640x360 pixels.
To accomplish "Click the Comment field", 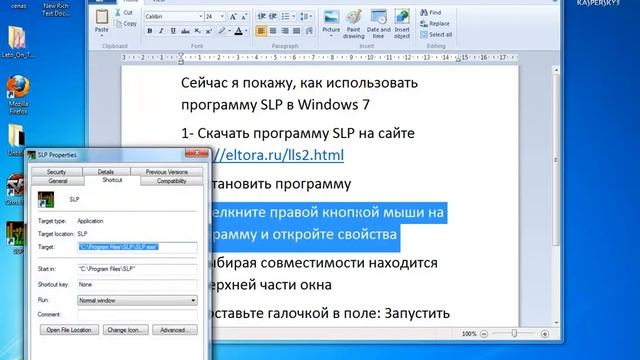I will tap(137, 315).
